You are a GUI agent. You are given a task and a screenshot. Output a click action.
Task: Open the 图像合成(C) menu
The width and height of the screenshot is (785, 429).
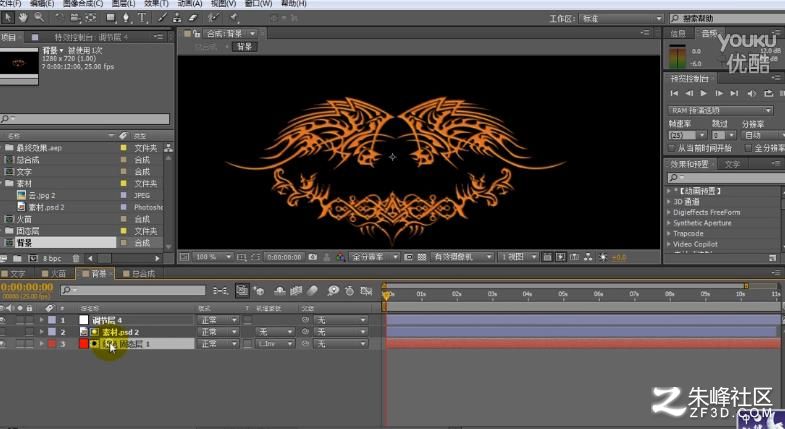83,3
